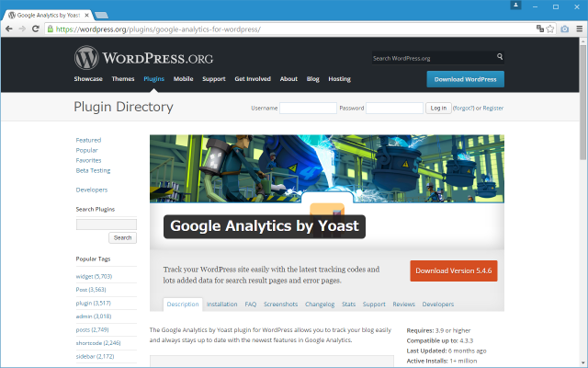Switch to the Screenshots tab
Screen dimensions: 588x368
280,305
